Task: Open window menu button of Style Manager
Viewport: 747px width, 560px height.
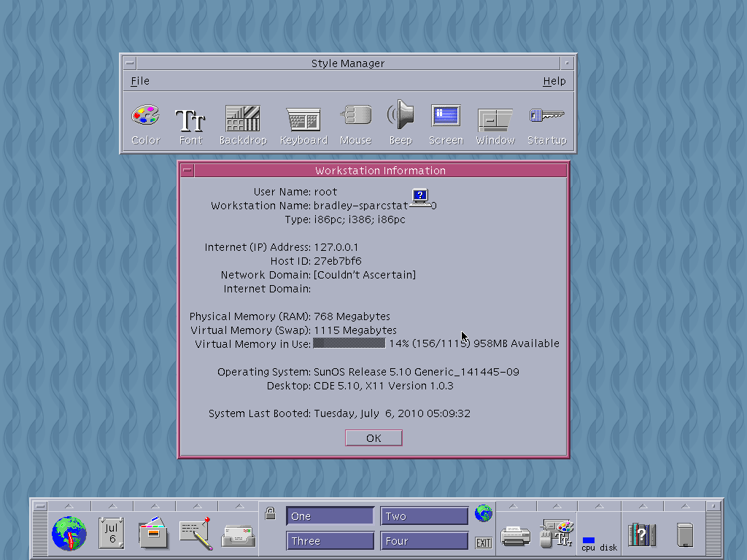Action: coord(130,63)
